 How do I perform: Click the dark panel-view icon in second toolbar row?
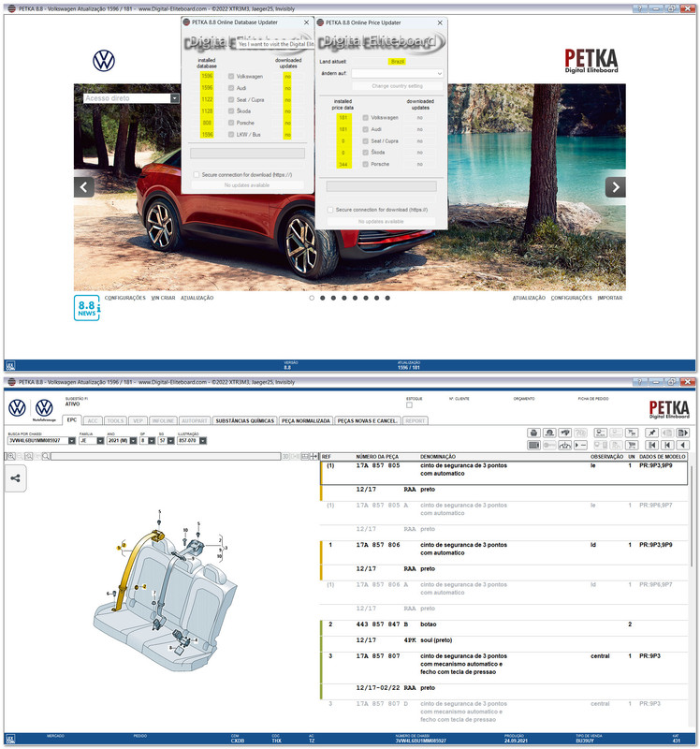pos(533,446)
